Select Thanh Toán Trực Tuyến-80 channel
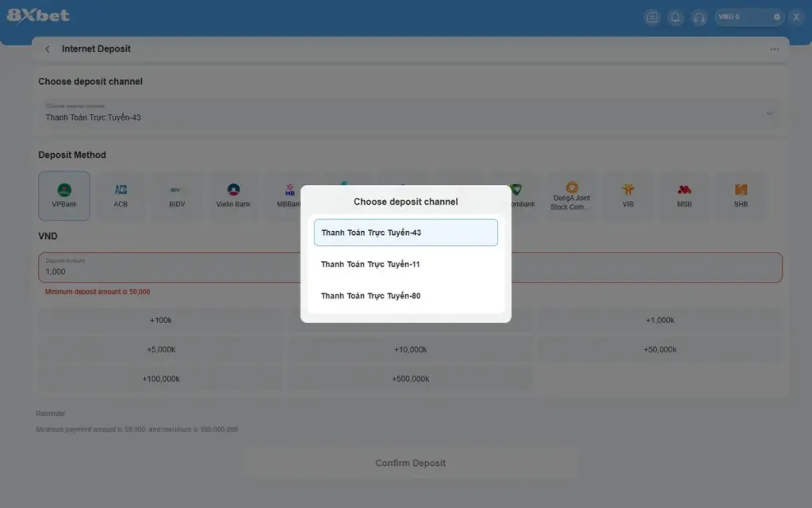The width and height of the screenshot is (812, 508). (405, 296)
